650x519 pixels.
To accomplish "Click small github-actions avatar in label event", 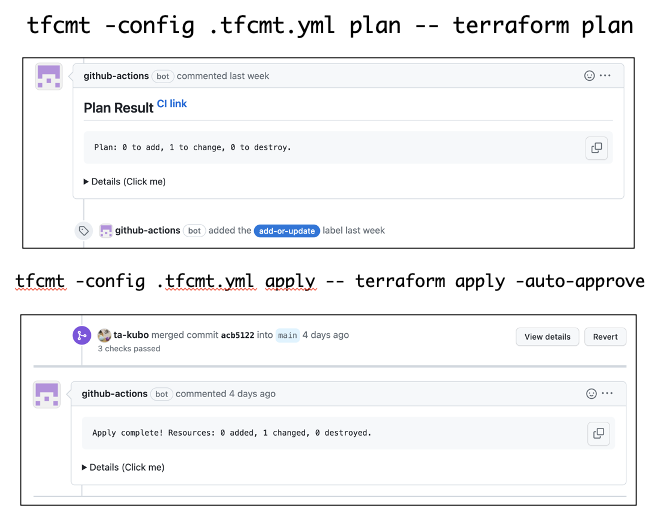I will point(106,230).
